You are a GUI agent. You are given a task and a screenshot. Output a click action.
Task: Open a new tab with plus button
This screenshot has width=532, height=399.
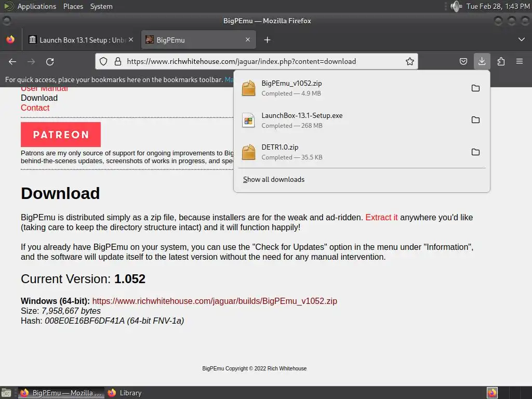click(x=268, y=40)
